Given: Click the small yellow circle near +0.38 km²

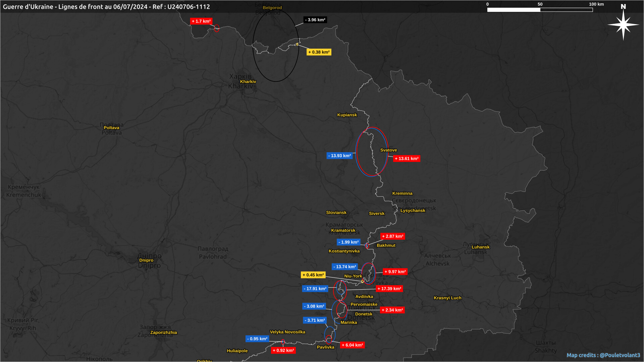Looking at the screenshot, I should tap(297, 44).
